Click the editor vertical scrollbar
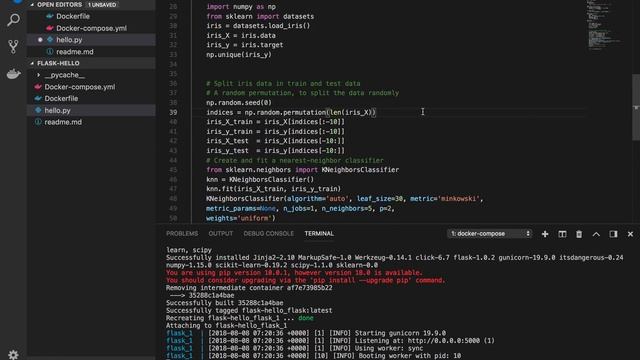 pos(636,108)
